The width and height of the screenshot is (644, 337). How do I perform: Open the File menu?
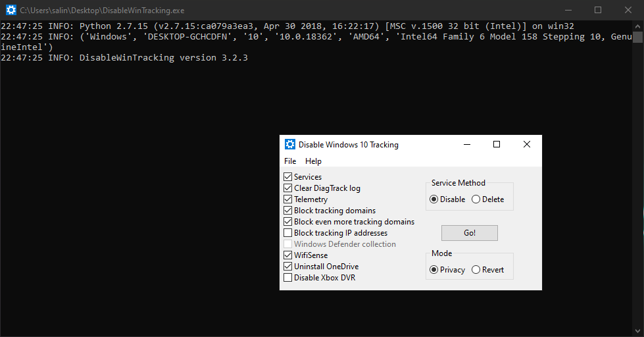(290, 161)
